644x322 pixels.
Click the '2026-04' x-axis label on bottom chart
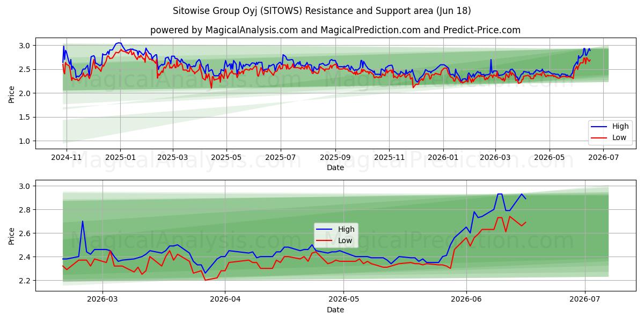pos(224,299)
